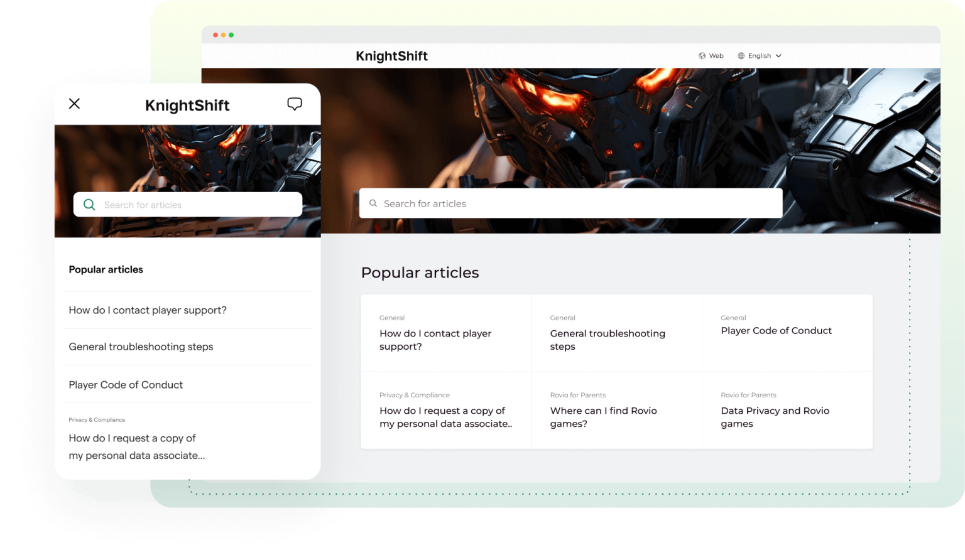Click the globe icon next to Web
This screenshot has height=560, width=965.
tap(702, 56)
